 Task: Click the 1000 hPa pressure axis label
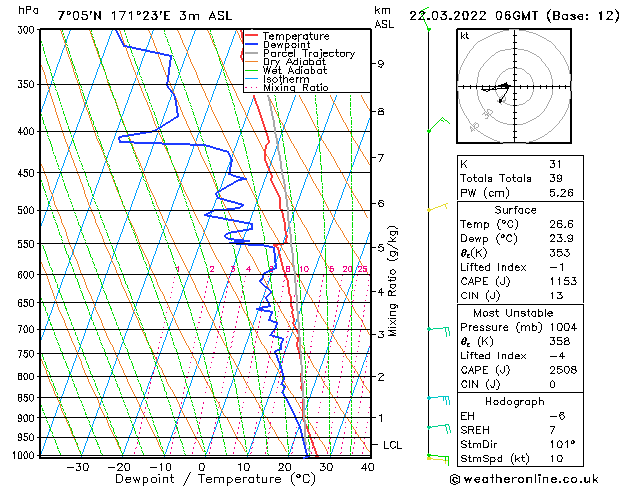tap(25, 456)
